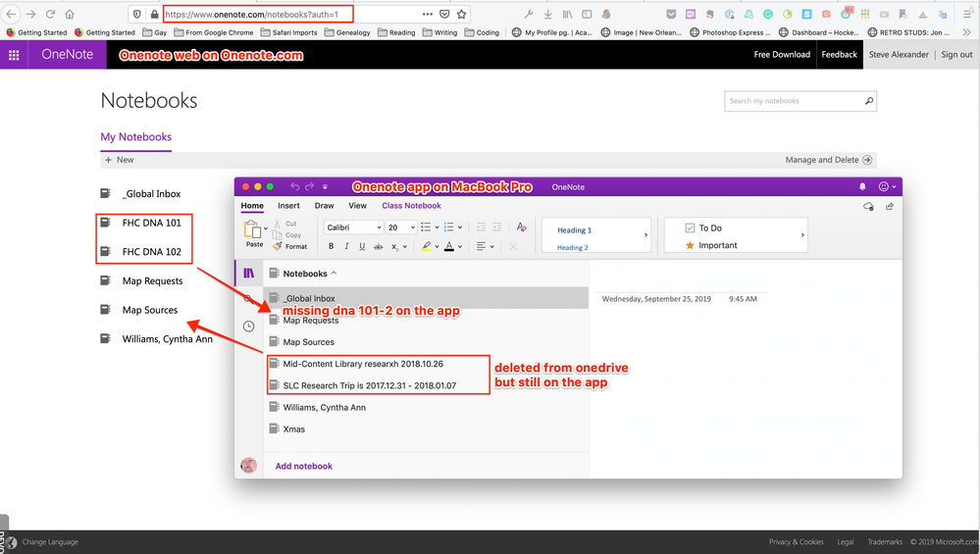
Task: Open the Gay bookmarks folder
Action: [x=154, y=32]
